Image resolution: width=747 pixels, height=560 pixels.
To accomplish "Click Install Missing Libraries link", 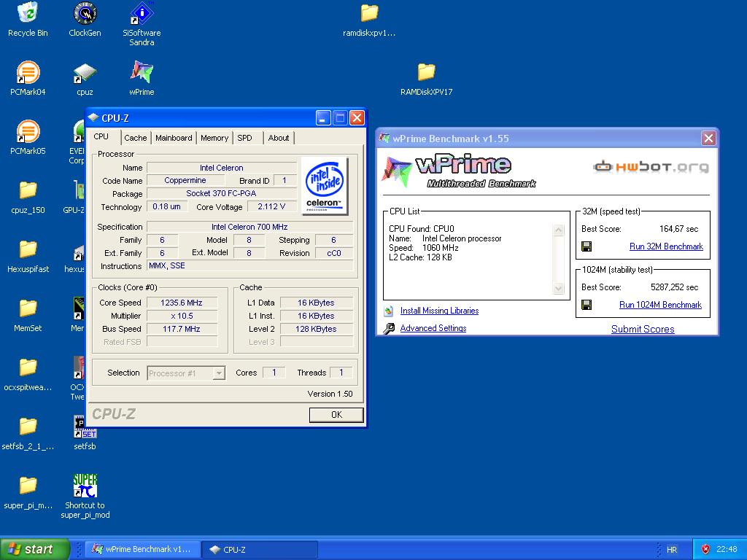I will [439, 311].
